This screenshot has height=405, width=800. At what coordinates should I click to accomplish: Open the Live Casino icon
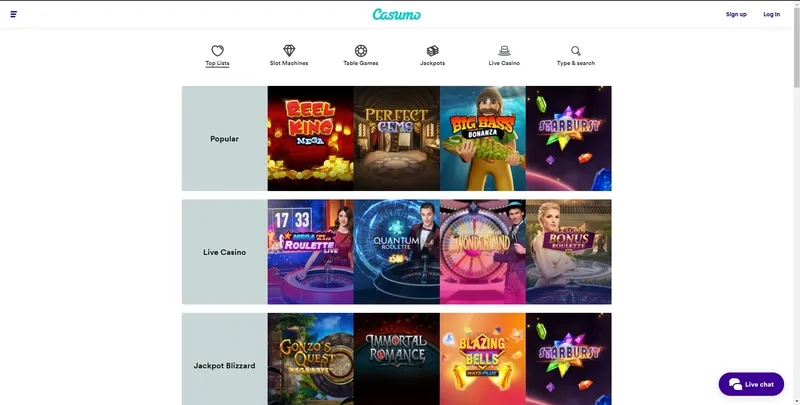click(504, 50)
